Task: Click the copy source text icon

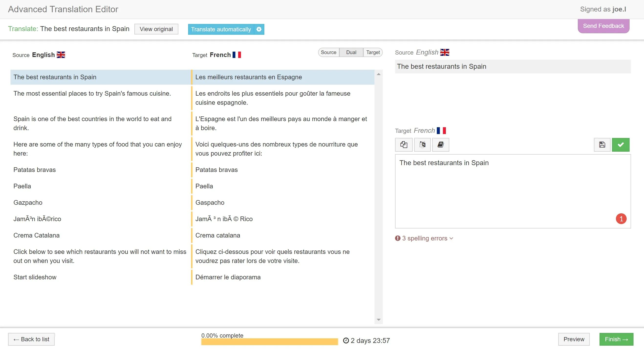Action: point(403,144)
